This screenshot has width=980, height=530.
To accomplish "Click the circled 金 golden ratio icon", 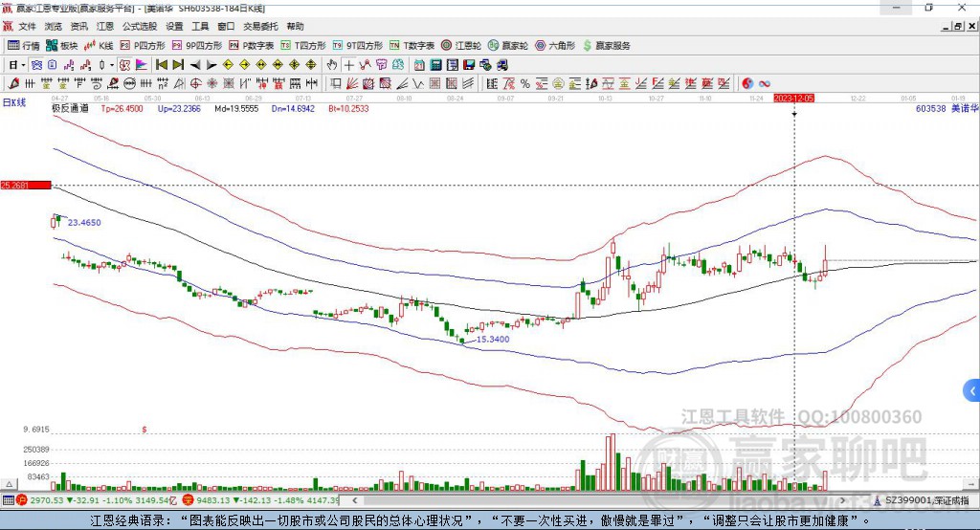I will (x=558, y=83).
